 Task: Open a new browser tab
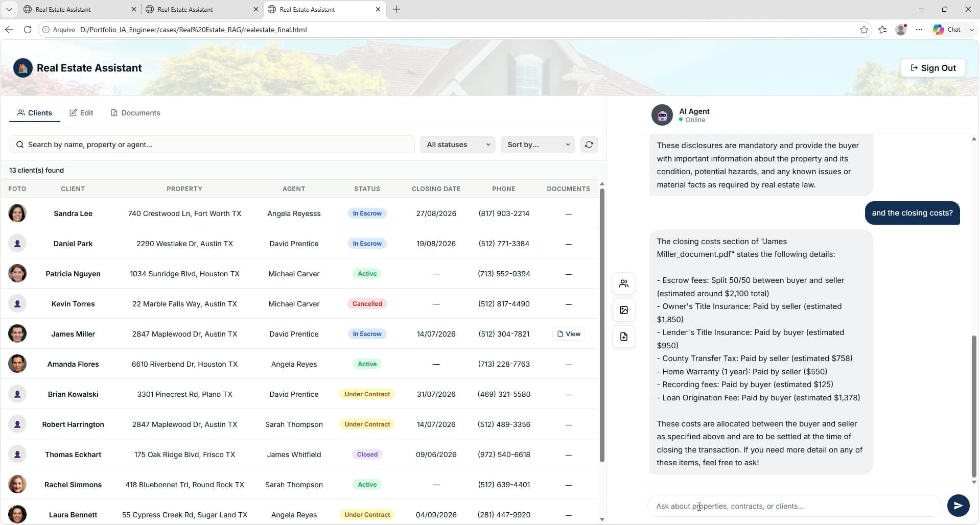[x=396, y=9]
